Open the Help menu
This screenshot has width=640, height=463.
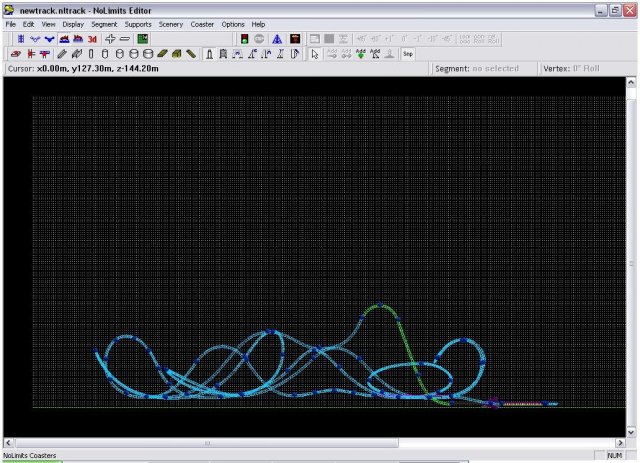pos(259,23)
